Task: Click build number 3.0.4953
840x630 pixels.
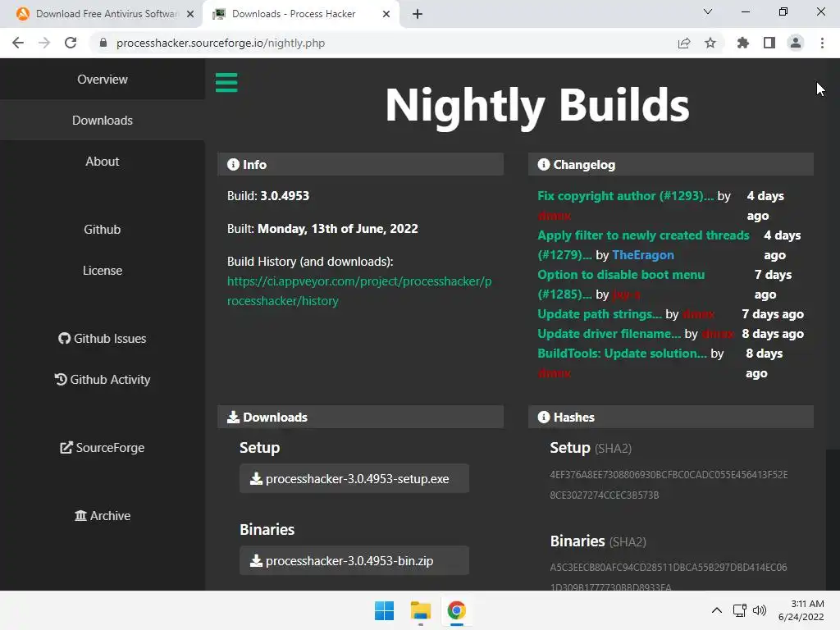Action: (285, 196)
